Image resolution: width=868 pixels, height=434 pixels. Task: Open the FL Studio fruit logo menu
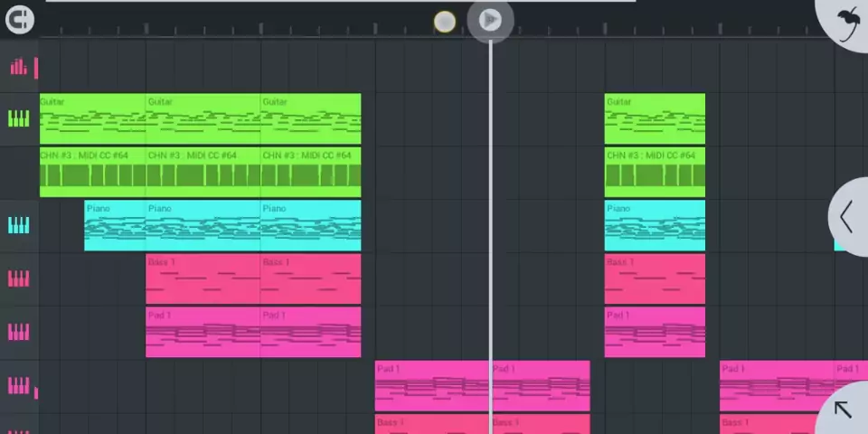coord(846,22)
